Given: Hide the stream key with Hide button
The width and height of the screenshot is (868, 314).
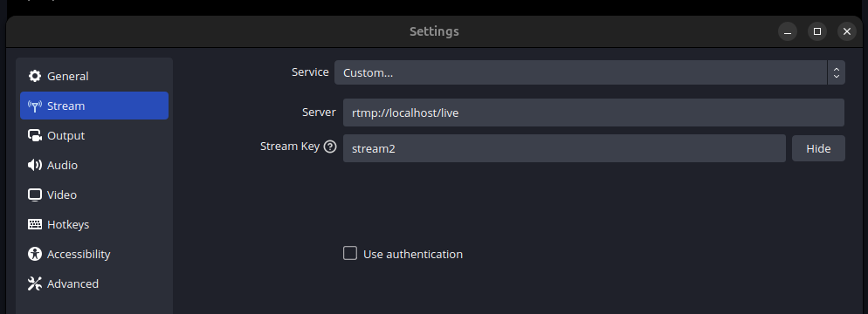Looking at the screenshot, I should 818,148.
